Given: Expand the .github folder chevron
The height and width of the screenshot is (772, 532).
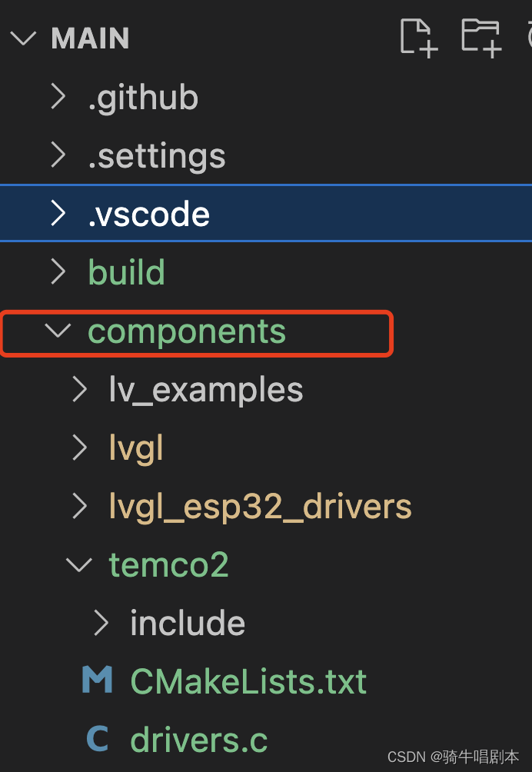Looking at the screenshot, I should click(x=58, y=97).
